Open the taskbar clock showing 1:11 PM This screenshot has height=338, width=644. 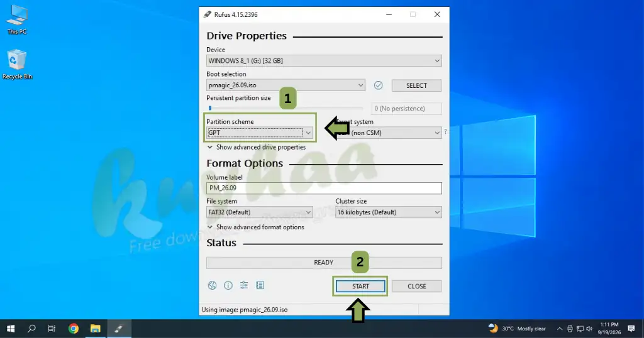pos(609,329)
